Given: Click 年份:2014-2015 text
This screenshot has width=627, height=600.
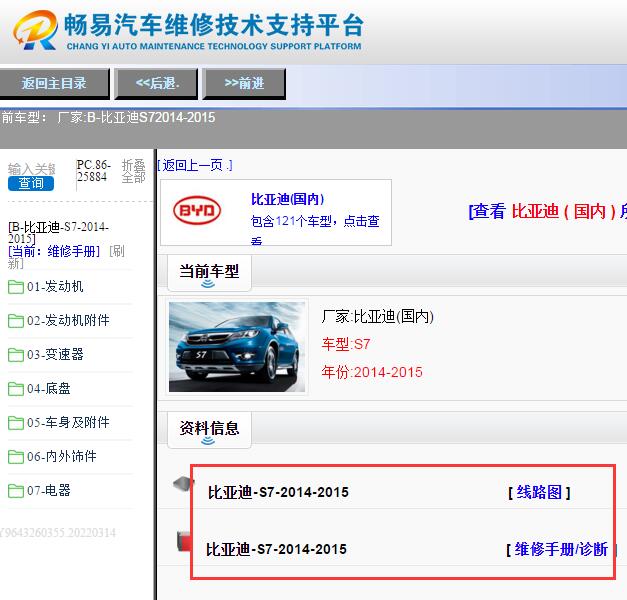Looking at the screenshot, I should (372, 372).
